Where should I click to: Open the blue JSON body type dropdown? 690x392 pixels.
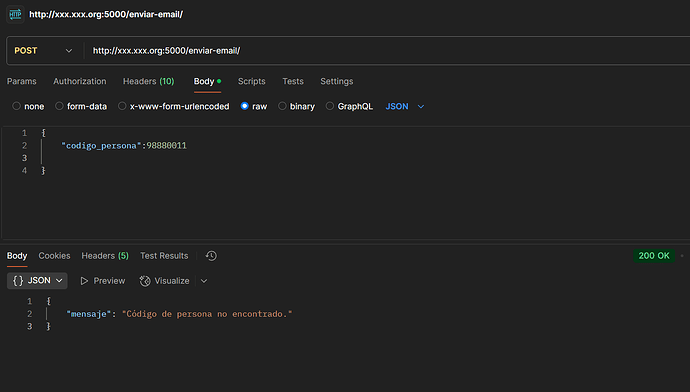coord(405,106)
